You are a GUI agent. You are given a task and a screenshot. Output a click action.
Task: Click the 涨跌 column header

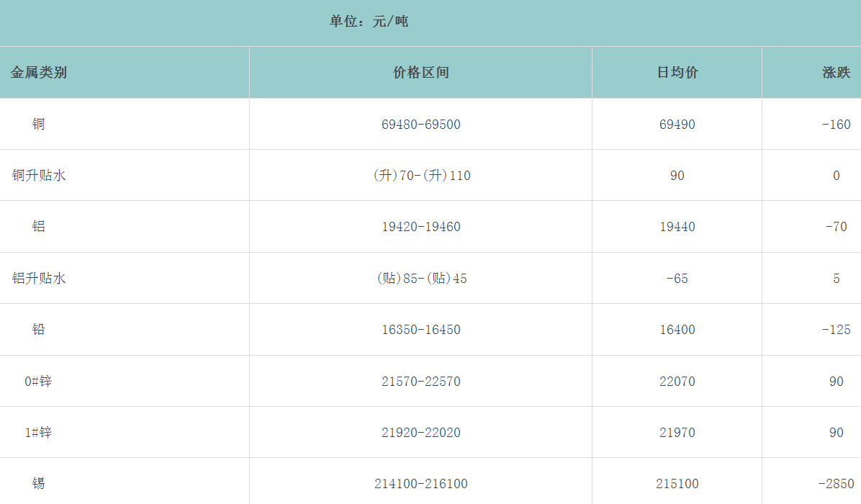pyautogui.click(x=837, y=73)
